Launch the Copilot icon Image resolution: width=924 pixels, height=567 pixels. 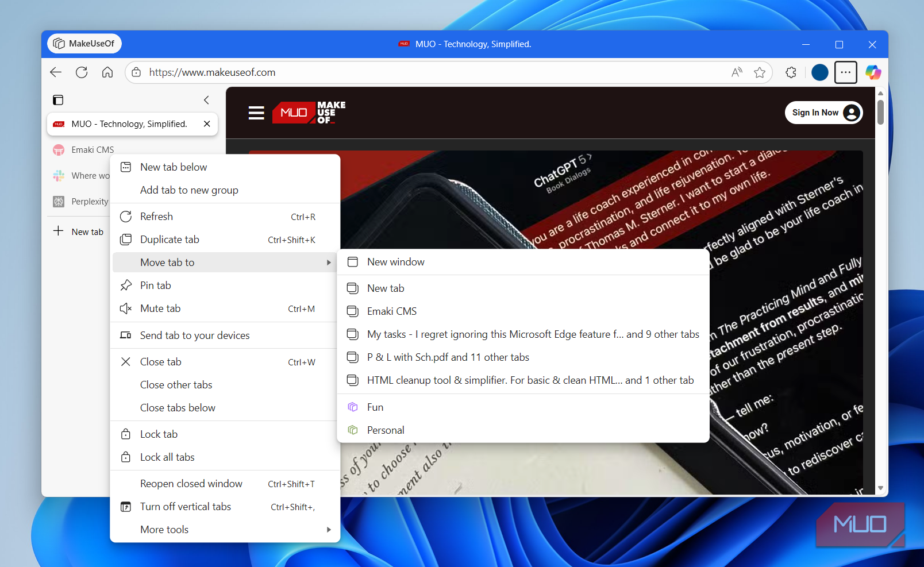tap(873, 72)
